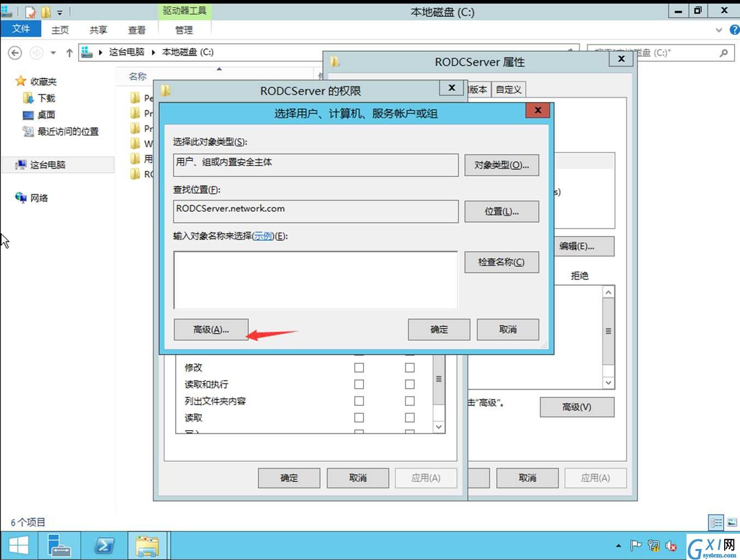Image resolution: width=740 pixels, height=560 pixels.
Task: Collapse the ribbon using chevron arrow
Action: 719,30
